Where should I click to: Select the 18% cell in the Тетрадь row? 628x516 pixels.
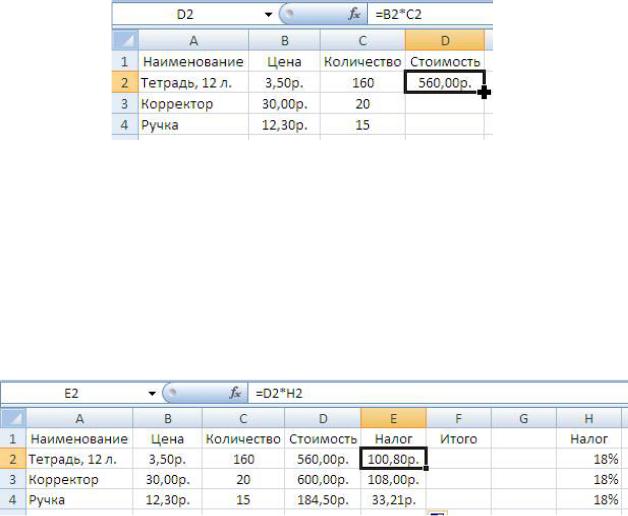pos(589,459)
